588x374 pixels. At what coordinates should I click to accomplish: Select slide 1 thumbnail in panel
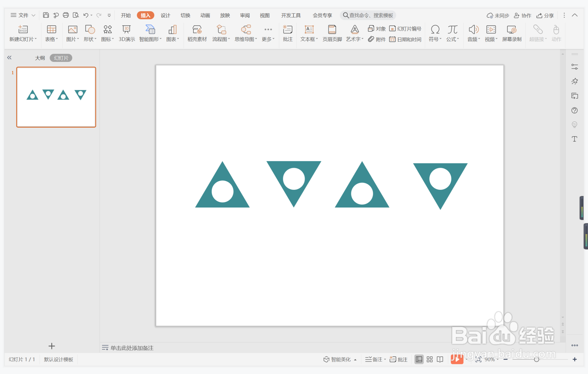click(x=56, y=97)
